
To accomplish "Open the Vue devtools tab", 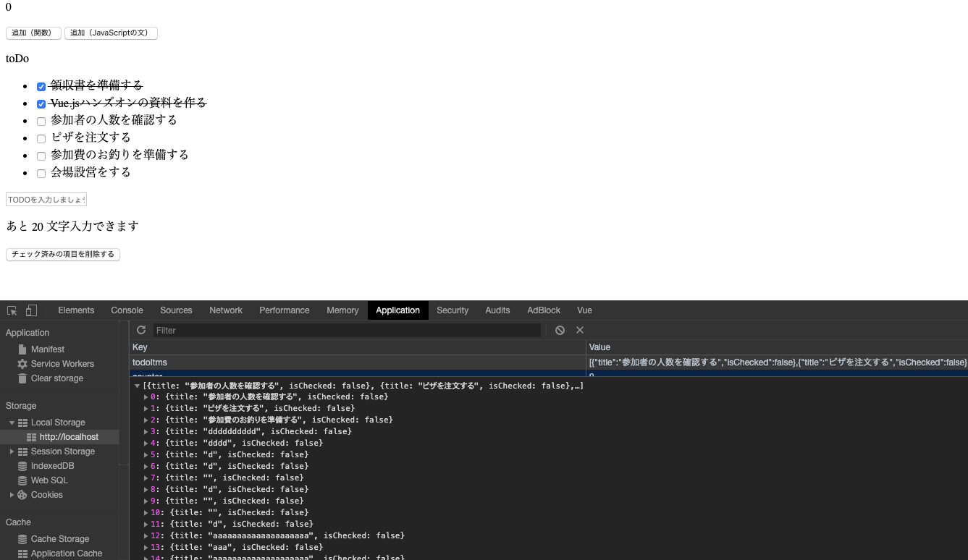I will pos(584,310).
